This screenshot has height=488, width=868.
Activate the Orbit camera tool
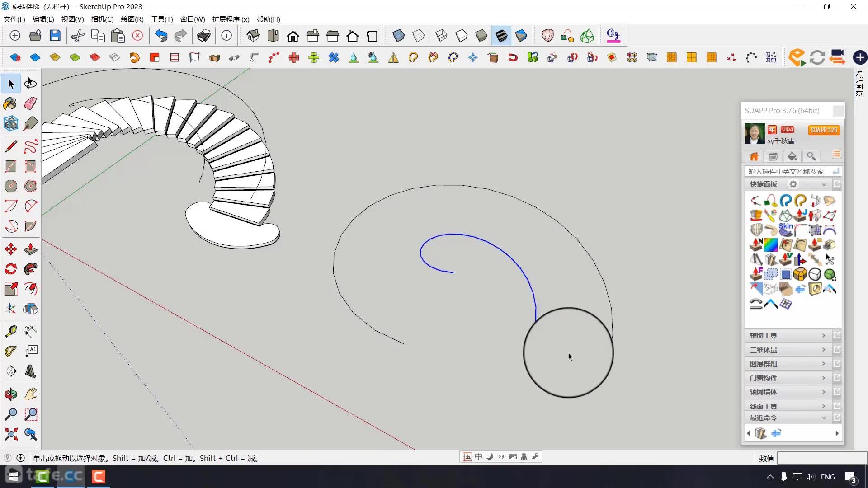(10, 394)
